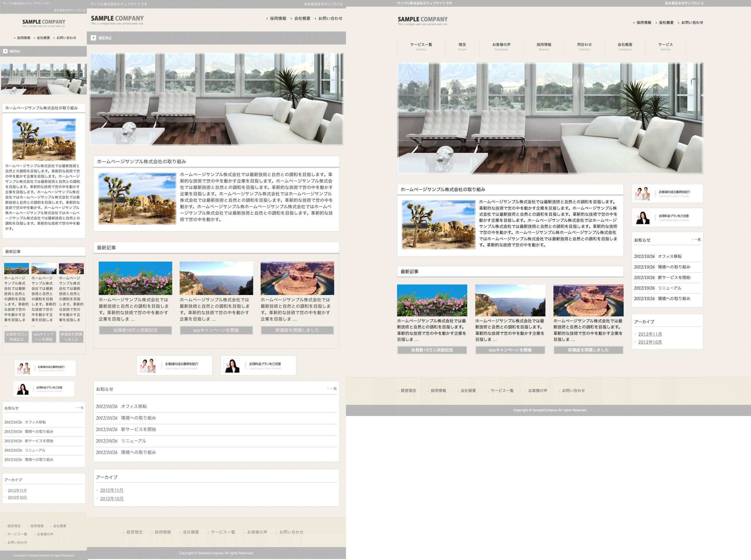Viewport: 751px width, 560px height.
Task: Click the MENU arrow icon in the narrowest layout
Action: 5,51
